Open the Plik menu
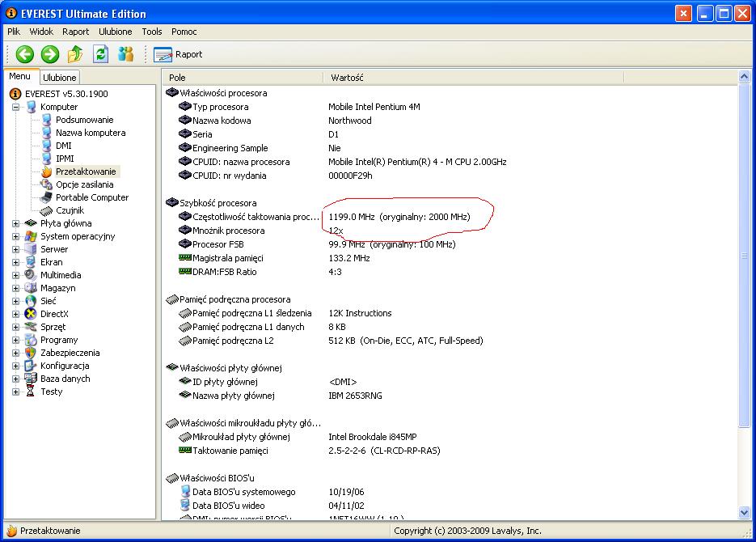Image resolution: width=756 pixels, height=542 pixels. [14, 32]
